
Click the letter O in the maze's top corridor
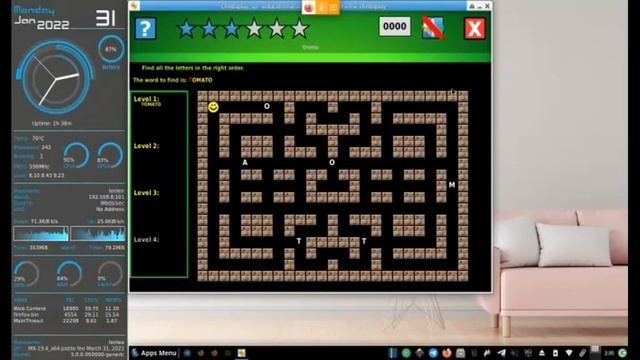coord(267,106)
